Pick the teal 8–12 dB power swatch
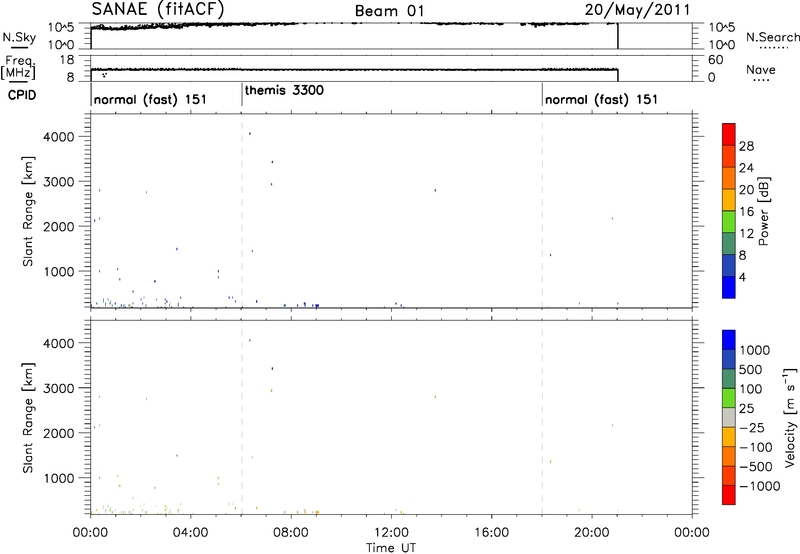Screen dimensions: 800x554 click(x=729, y=244)
